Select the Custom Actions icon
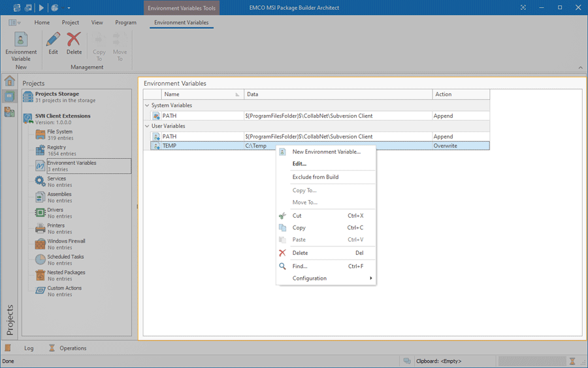Screen dimensions: 588x368 [40, 291]
